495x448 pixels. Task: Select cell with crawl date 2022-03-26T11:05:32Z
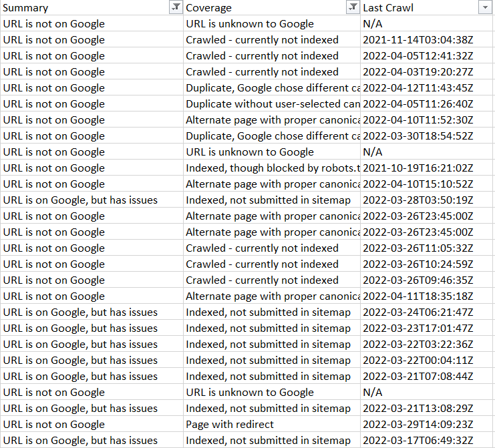426,248
